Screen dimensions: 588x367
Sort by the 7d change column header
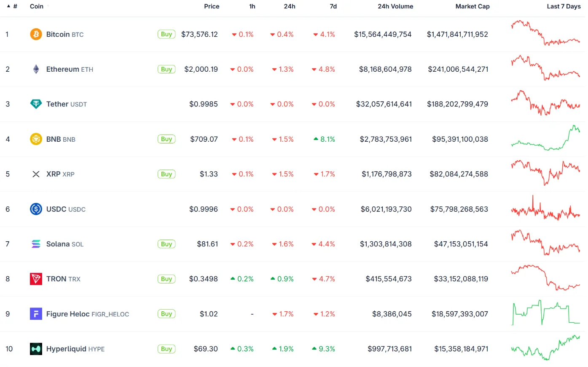pyautogui.click(x=333, y=6)
